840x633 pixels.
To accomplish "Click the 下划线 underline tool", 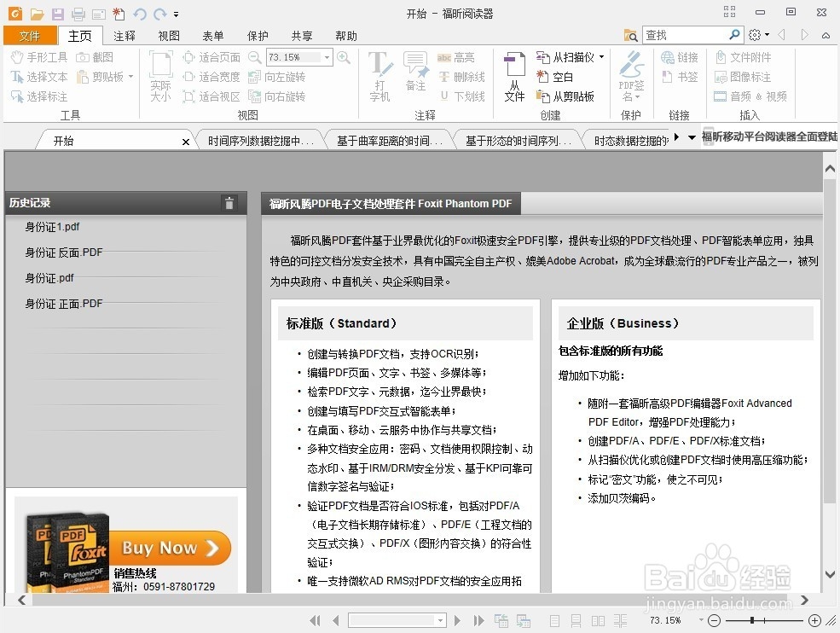I will point(461,96).
